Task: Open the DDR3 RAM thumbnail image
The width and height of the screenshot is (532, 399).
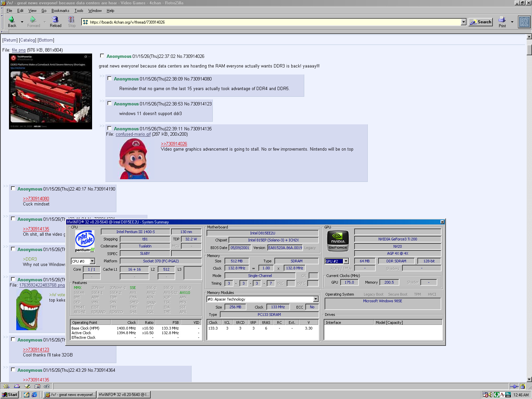Action: pos(51,91)
